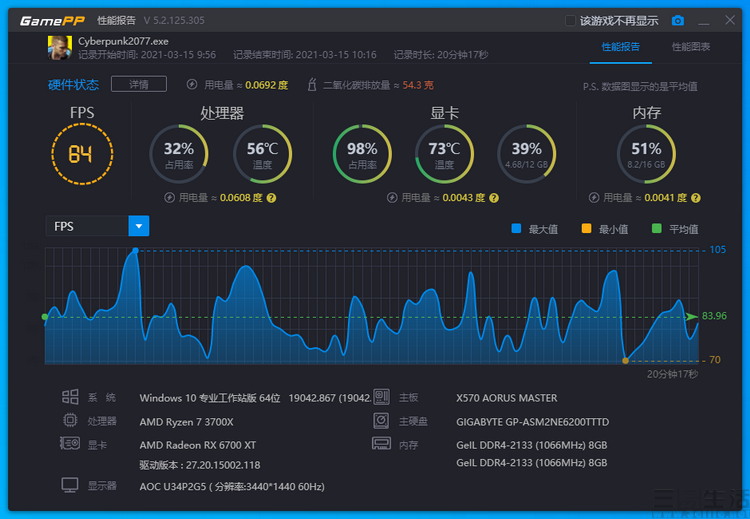Expand the FPS chart metric dropdown
Screen dimensions: 750x519
pyautogui.click(x=139, y=226)
